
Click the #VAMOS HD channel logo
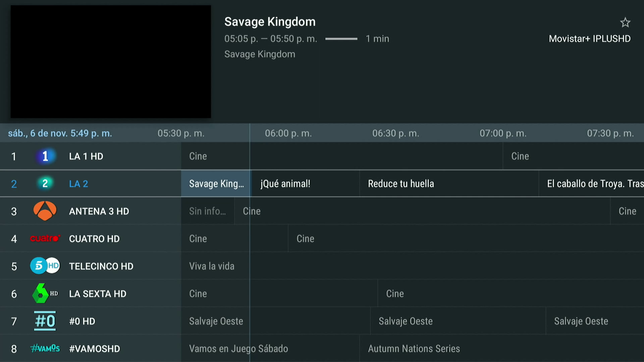point(45,349)
